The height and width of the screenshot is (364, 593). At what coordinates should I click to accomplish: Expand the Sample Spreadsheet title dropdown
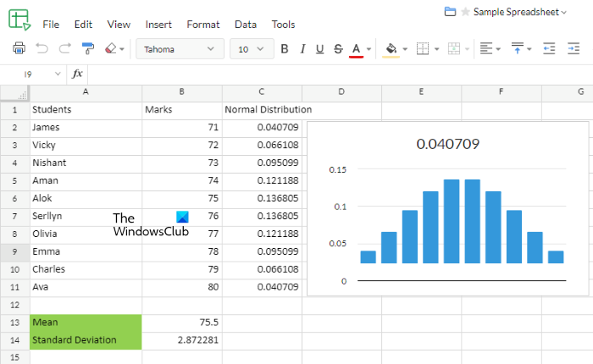pos(564,13)
